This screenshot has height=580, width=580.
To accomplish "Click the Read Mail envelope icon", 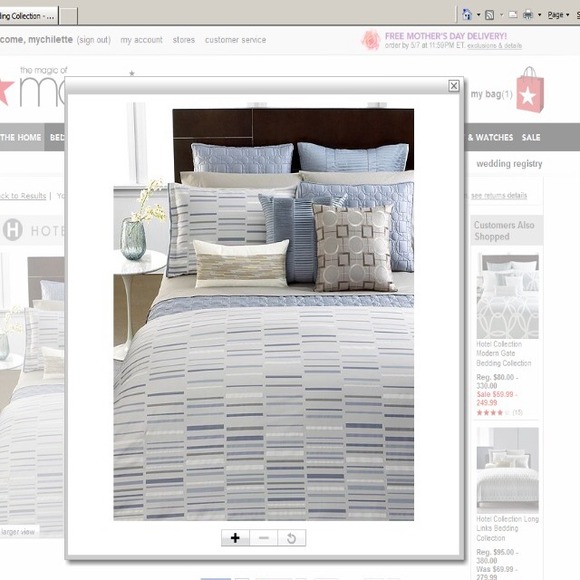I will click(x=513, y=15).
